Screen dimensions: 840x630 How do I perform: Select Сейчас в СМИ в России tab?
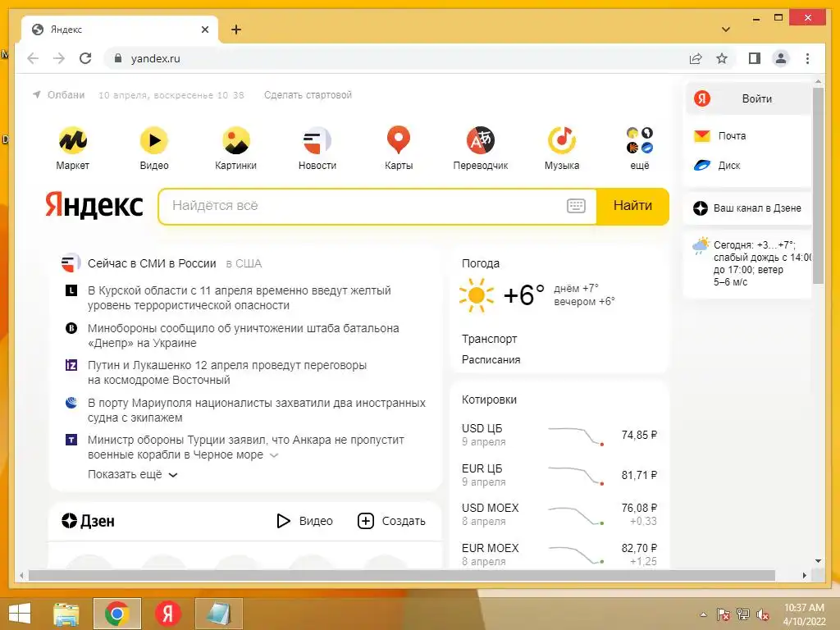(x=152, y=263)
